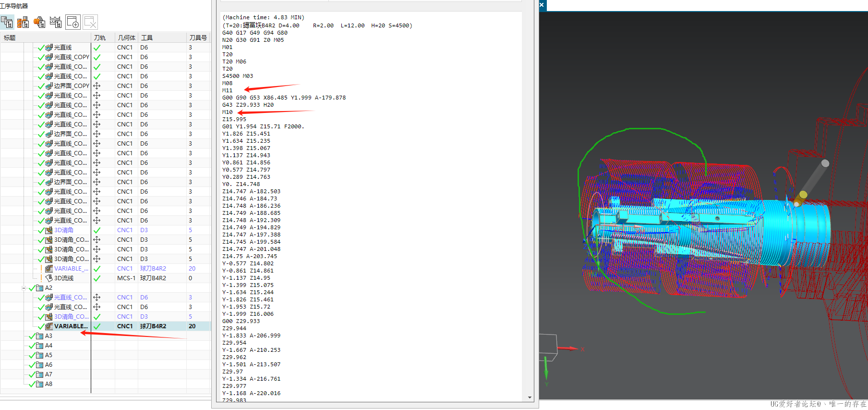Screen dimensions: 868x410
Task: Click status checkmark beside group A6
Action: 32,365
